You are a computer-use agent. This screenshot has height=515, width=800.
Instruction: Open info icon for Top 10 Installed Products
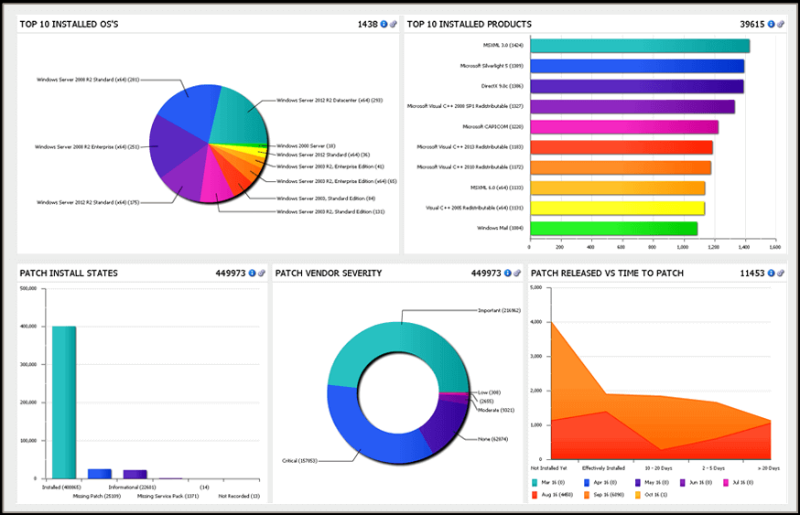[771, 24]
